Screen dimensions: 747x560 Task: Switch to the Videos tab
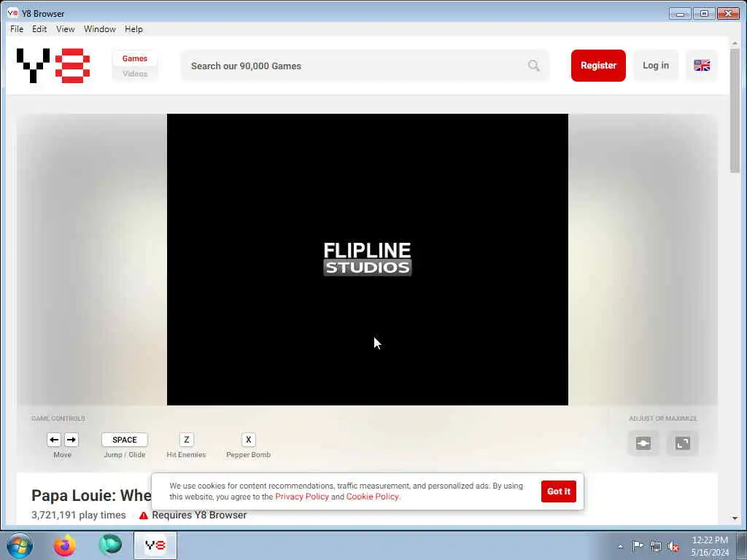135,74
